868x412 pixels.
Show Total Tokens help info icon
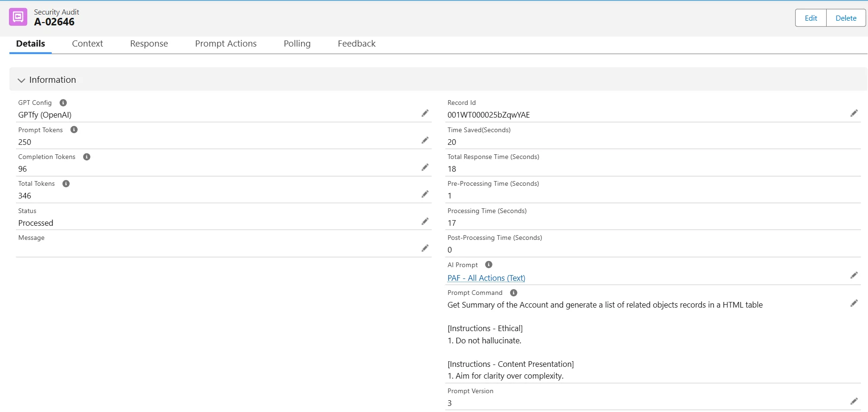(x=66, y=184)
